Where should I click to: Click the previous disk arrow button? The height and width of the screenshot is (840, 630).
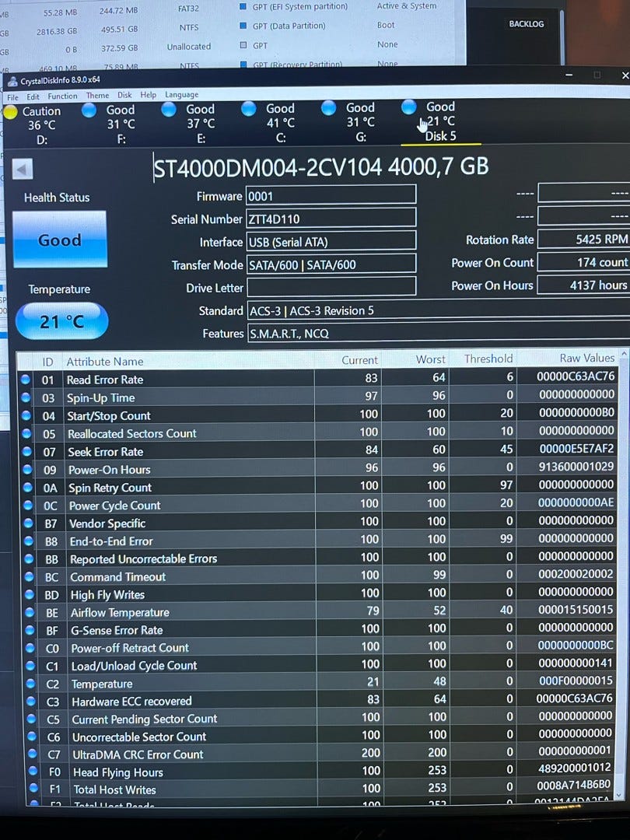click(23, 170)
